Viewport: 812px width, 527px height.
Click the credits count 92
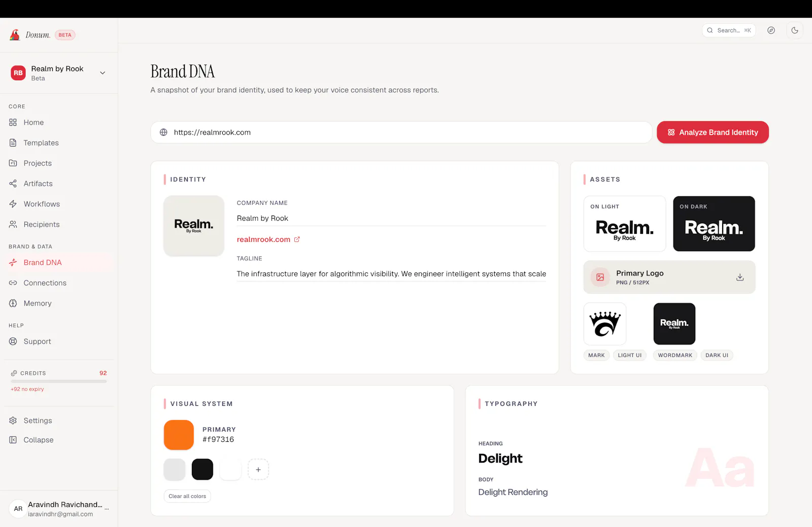(x=103, y=373)
